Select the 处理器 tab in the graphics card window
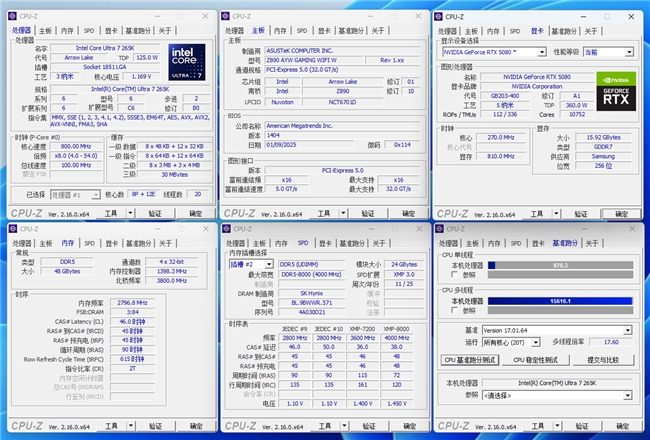This screenshot has width=650, height=440. pos(449,31)
